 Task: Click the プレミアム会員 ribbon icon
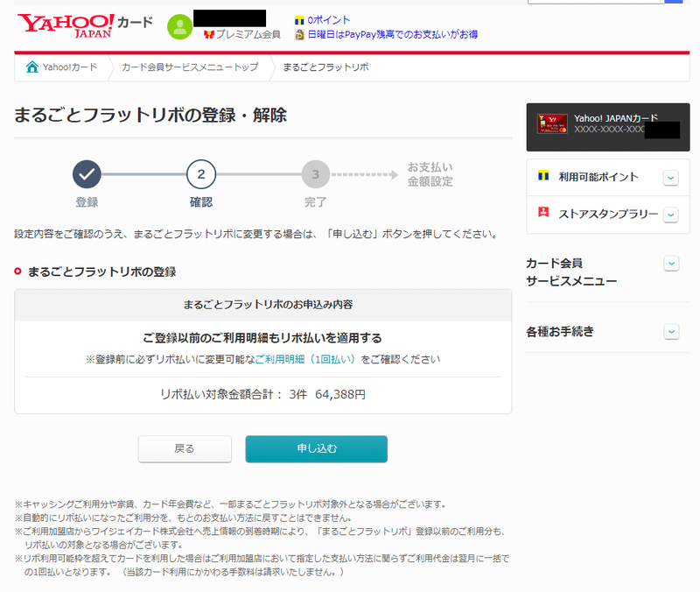(208, 34)
